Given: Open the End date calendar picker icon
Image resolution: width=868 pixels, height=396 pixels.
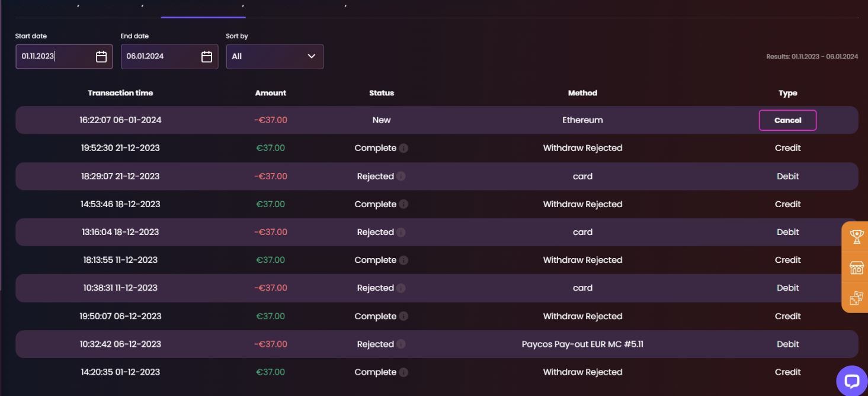Looking at the screenshot, I should (207, 56).
